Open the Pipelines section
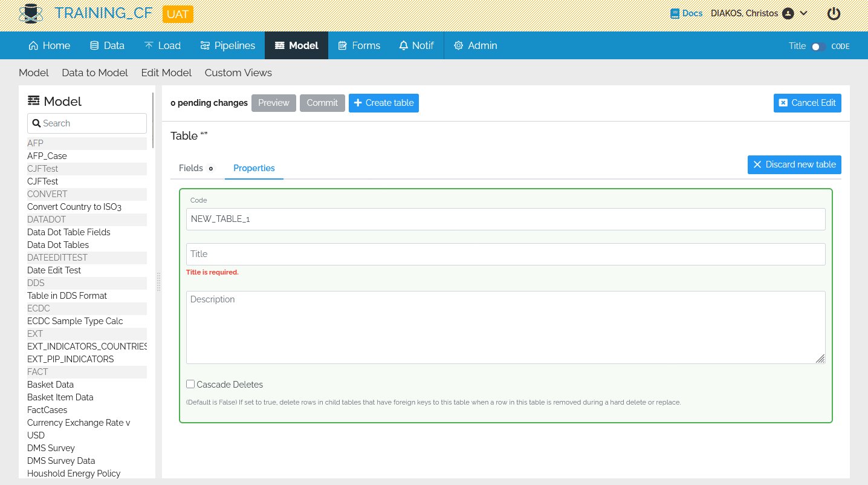868x485 pixels. point(228,45)
